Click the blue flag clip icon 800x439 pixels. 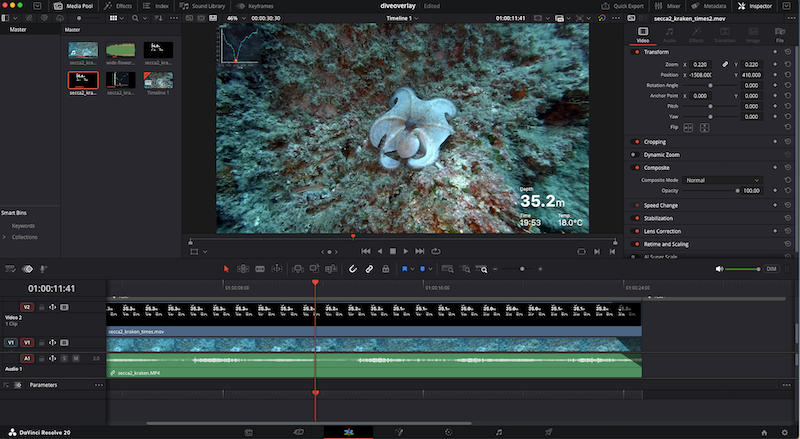click(x=405, y=269)
